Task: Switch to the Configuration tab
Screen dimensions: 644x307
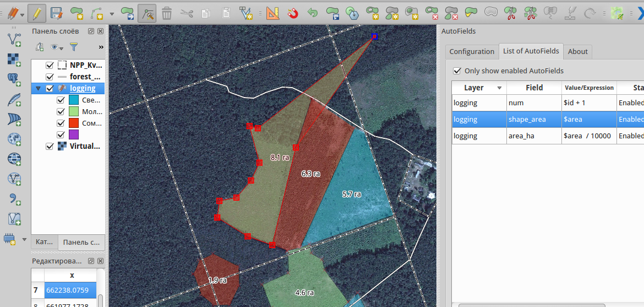Action: [x=472, y=51]
